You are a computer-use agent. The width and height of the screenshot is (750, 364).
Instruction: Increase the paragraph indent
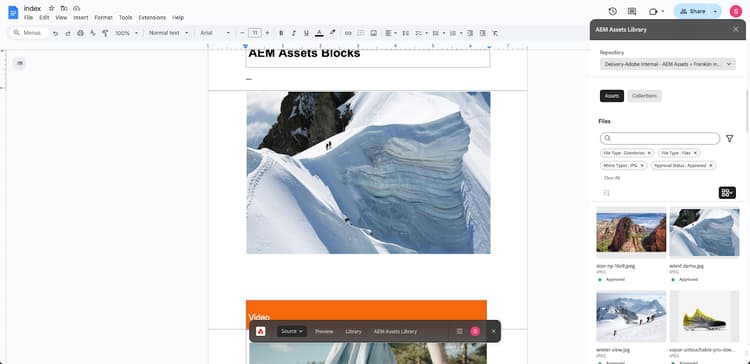[x=483, y=33]
